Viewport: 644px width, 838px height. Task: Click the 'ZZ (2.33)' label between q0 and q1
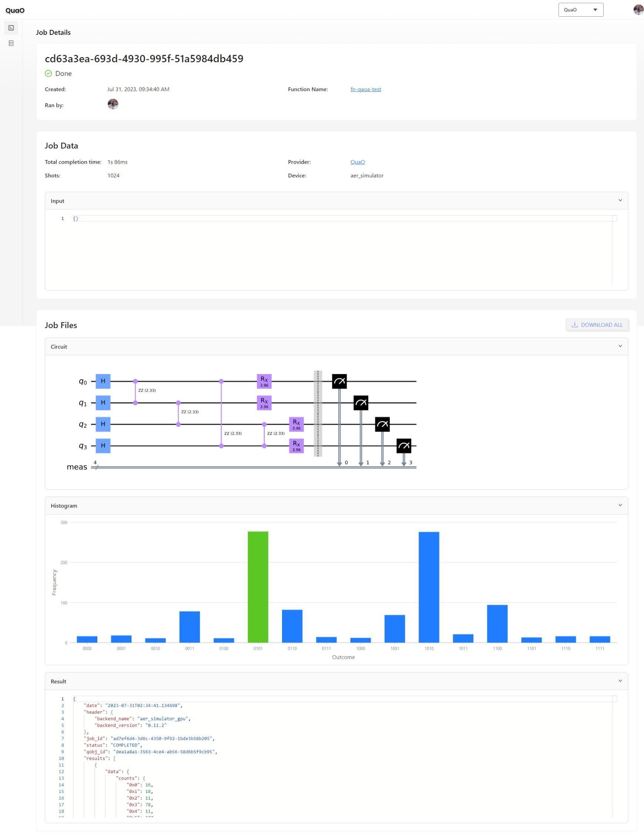click(147, 390)
